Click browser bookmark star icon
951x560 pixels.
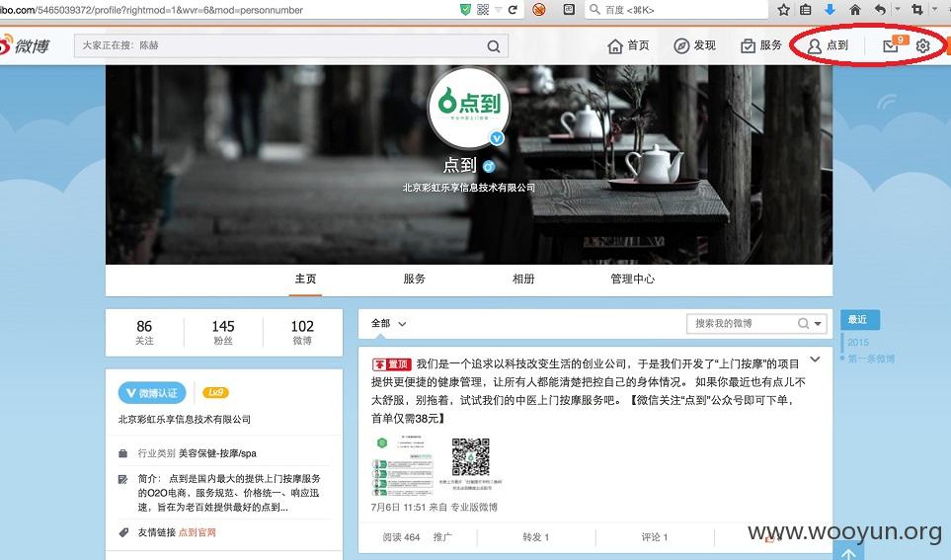(x=783, y=9)
